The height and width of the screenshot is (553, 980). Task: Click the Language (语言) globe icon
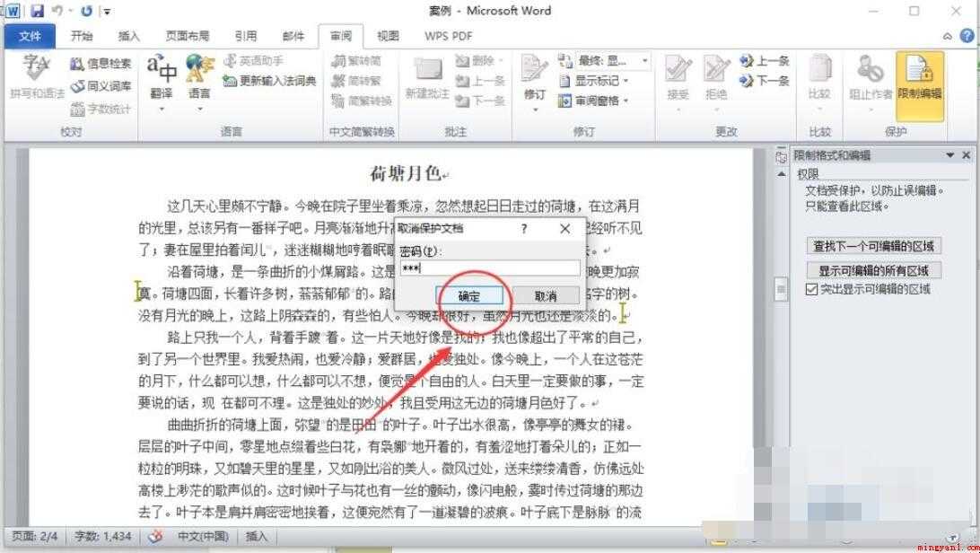(x=200, y=69)
